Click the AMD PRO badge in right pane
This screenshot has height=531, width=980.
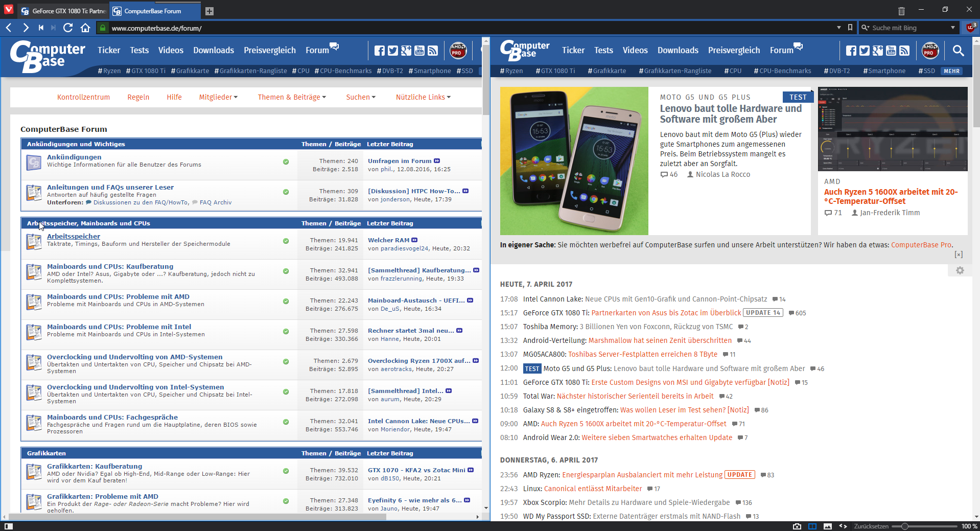pyautogui.click(x=930, y=50)
